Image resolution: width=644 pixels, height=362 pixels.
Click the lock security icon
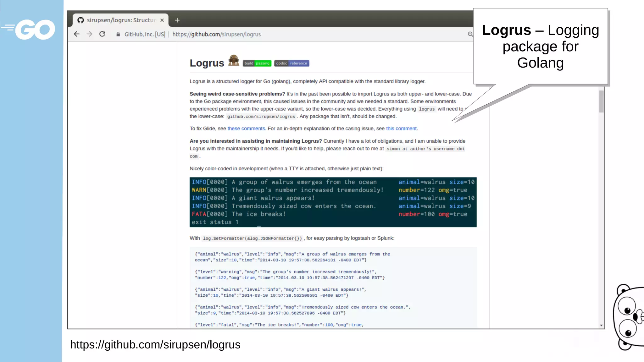point(118,34)
